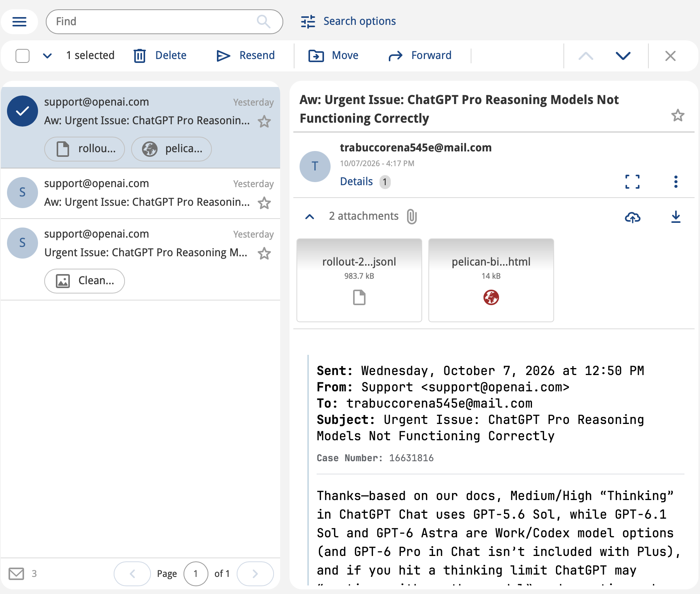Screen dimensions: 700x594
Task: Go to previous page of list
Action: [x=132, y=574]
